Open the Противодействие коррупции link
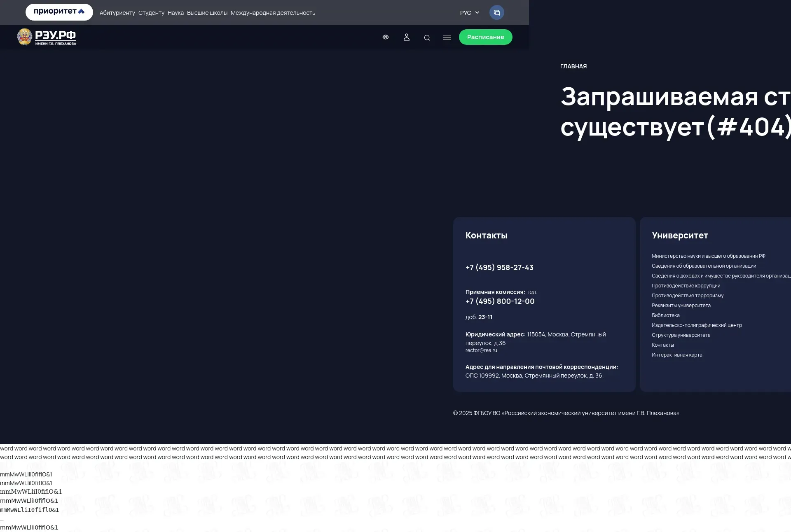This screenshot has height=532, width=791. pyautogui.click(x=686, y=286)
